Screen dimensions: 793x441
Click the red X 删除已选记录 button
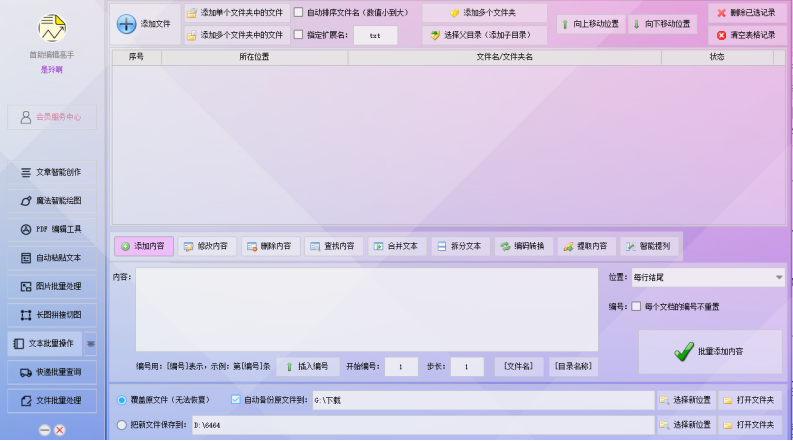coord(747,13)
